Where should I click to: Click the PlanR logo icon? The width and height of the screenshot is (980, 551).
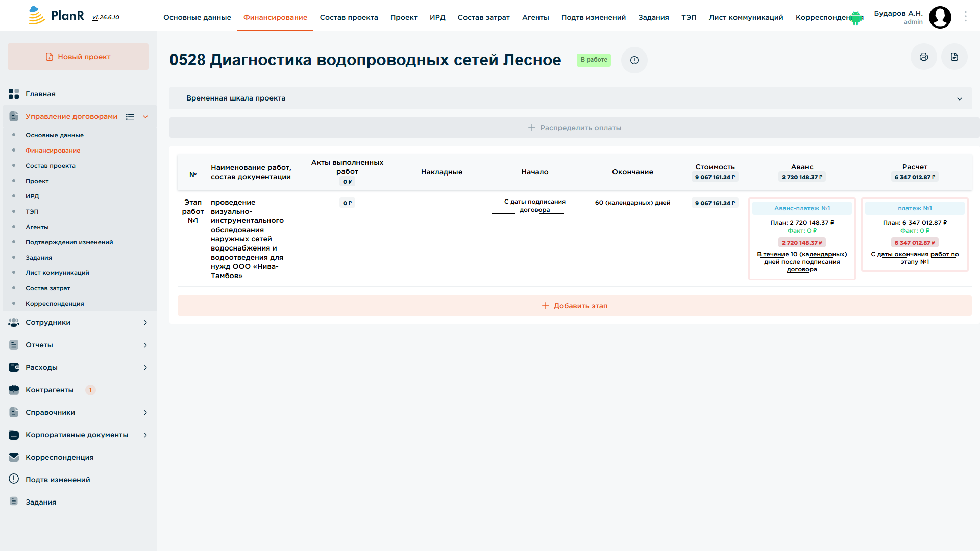tap(36, 16)
